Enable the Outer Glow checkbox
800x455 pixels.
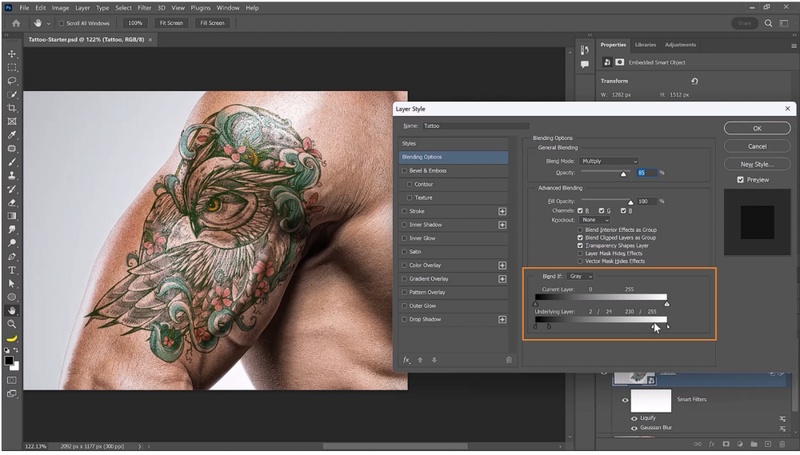(405, 306)
